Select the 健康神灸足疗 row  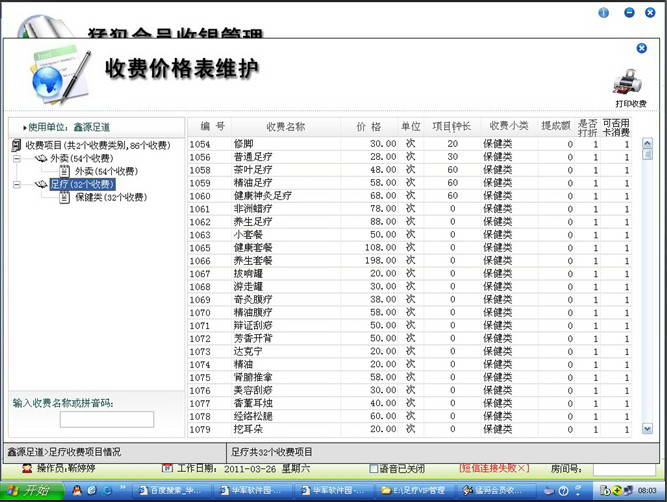tap(410, 196)
